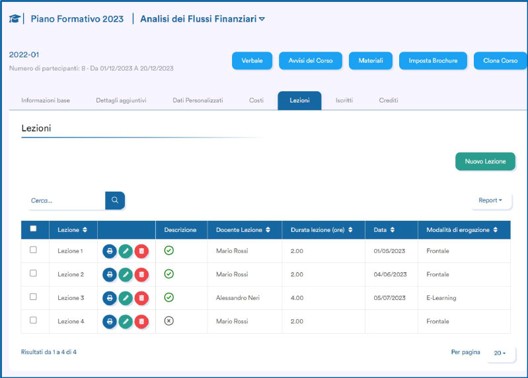Image resolution: width=528 pixels, height=378 pixels.
Task: Switch to Costi tab
Action: (256, 100)
